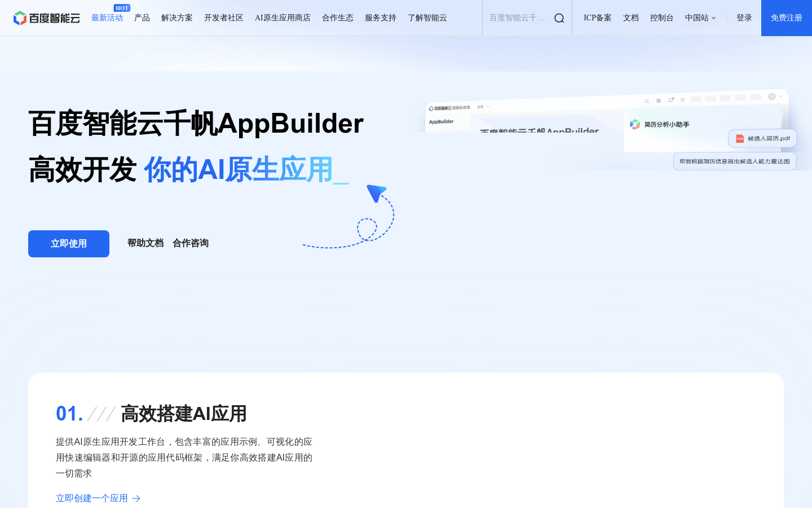
Task: Click 免费注册 to register
Action: (786, 17)
